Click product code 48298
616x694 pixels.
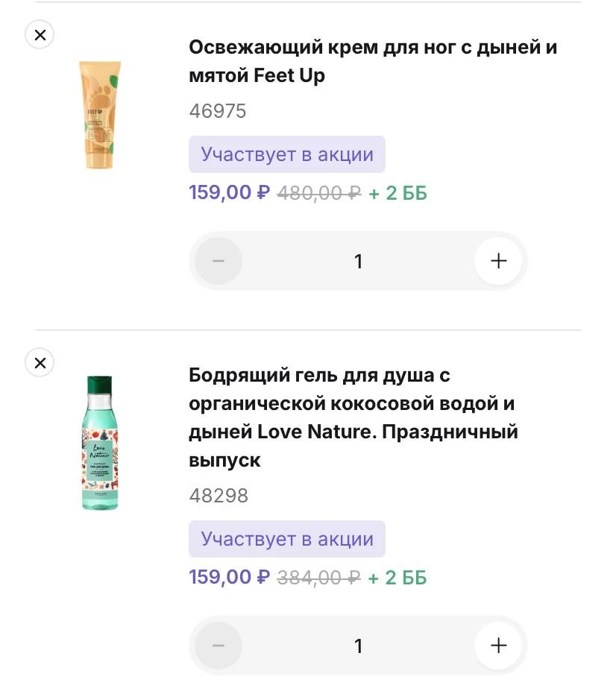(x=218, y=496)
